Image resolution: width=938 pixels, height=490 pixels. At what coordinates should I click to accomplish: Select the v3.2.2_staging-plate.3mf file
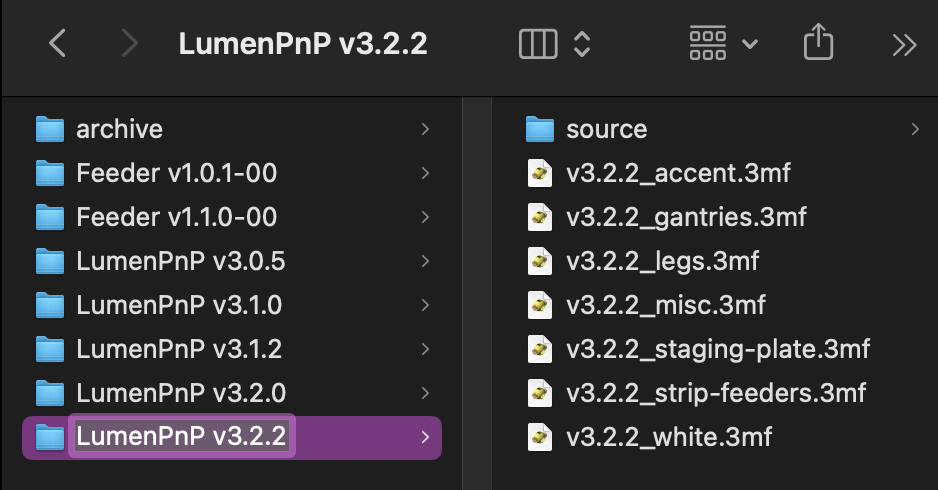pos(717,349)
